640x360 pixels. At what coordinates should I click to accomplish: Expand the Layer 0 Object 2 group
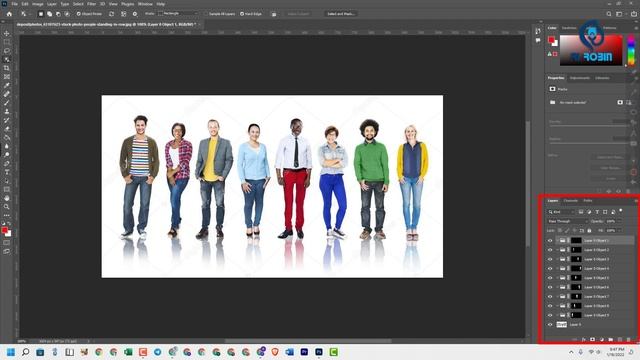coord(557,250)
